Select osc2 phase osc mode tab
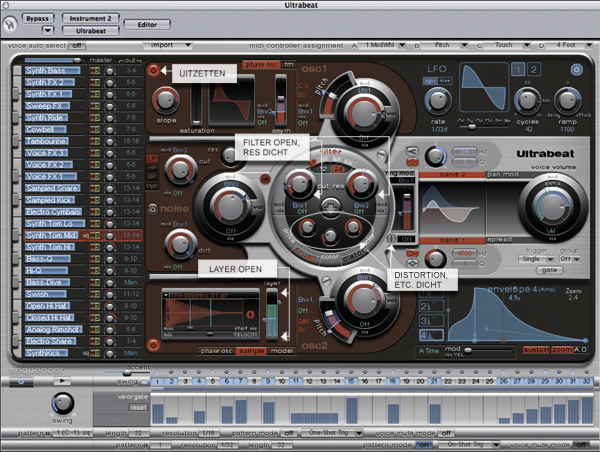This screenshot has width=600, height=452. 216,351
